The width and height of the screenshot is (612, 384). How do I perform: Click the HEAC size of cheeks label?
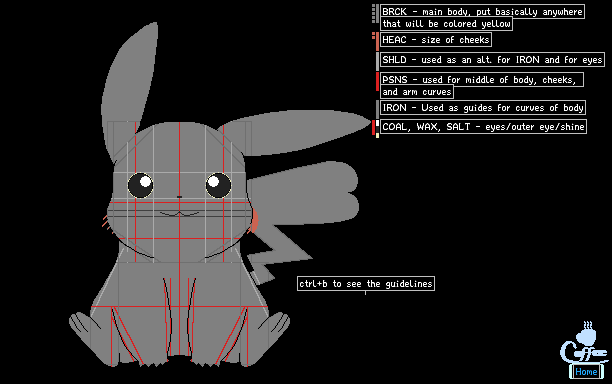(436, 40)
